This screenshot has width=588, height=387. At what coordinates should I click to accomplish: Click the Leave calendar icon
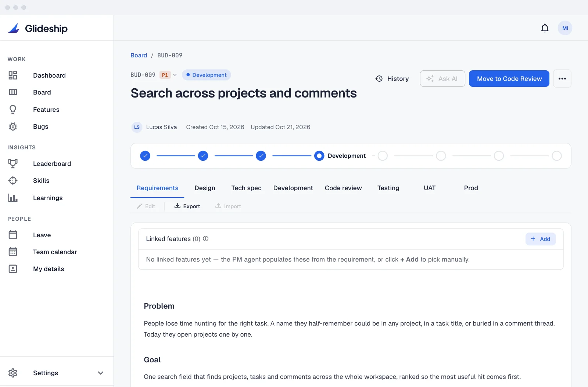[13, 235]
